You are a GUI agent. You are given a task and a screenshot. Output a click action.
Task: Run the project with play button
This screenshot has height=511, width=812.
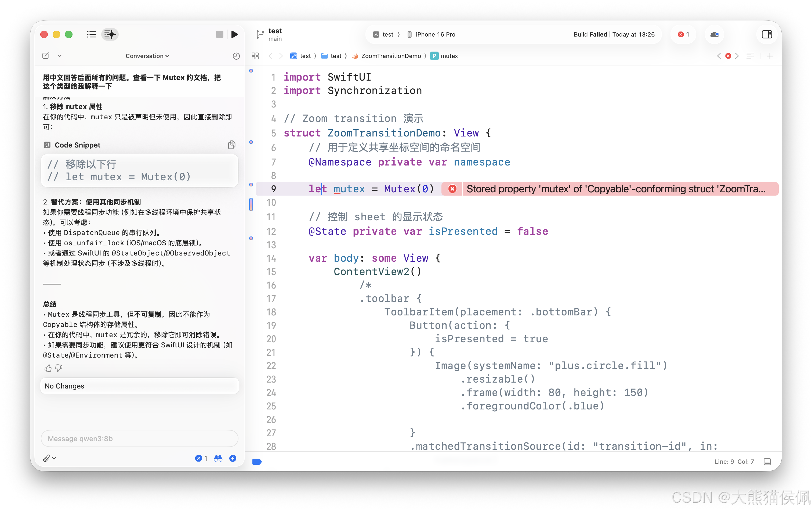[x=235, y=34]
